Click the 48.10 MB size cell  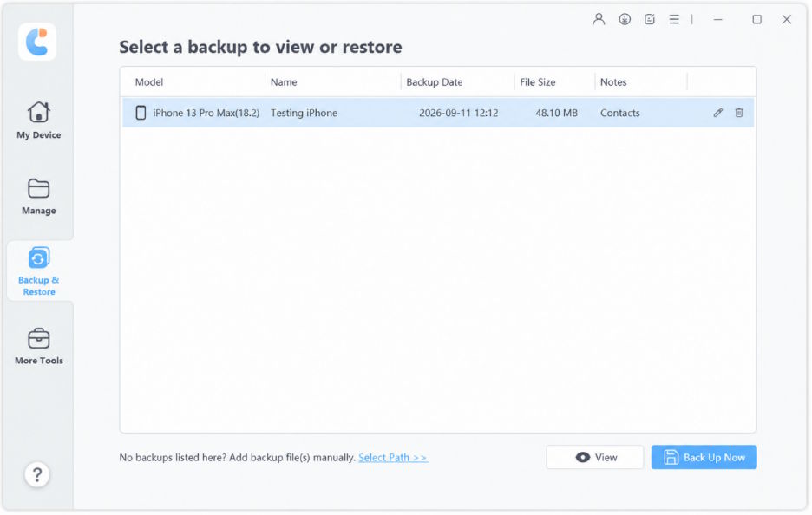556,113
